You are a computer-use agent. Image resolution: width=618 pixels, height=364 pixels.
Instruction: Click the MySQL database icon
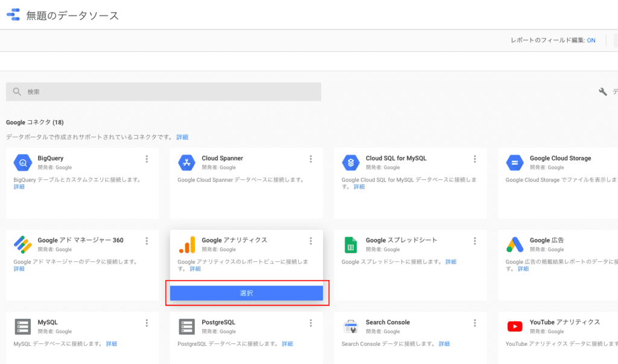pyautogui.click(x=23, y=327)
